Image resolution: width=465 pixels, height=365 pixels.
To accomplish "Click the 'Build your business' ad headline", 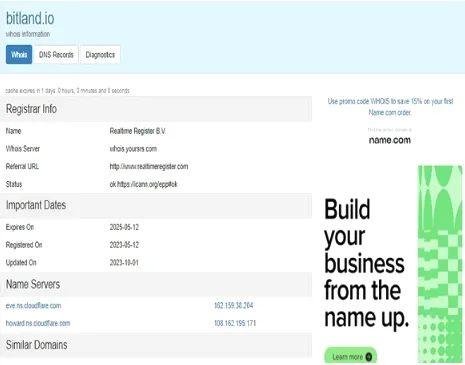I will pyautogui.click(x=366, y=263).
